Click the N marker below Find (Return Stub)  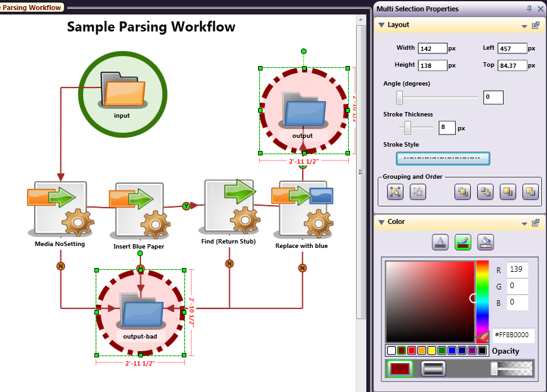point(229,264)
